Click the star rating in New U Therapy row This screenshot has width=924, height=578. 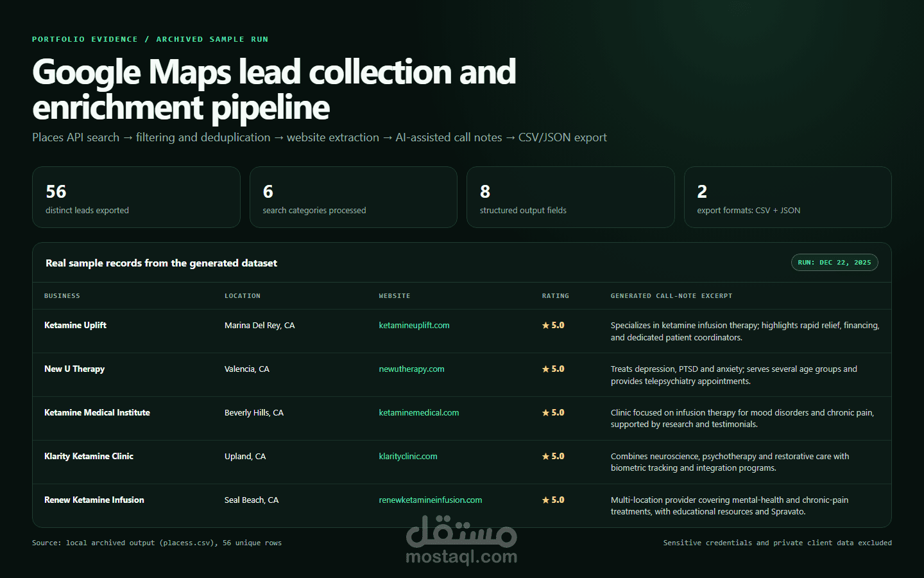click(x=553, y=369)
